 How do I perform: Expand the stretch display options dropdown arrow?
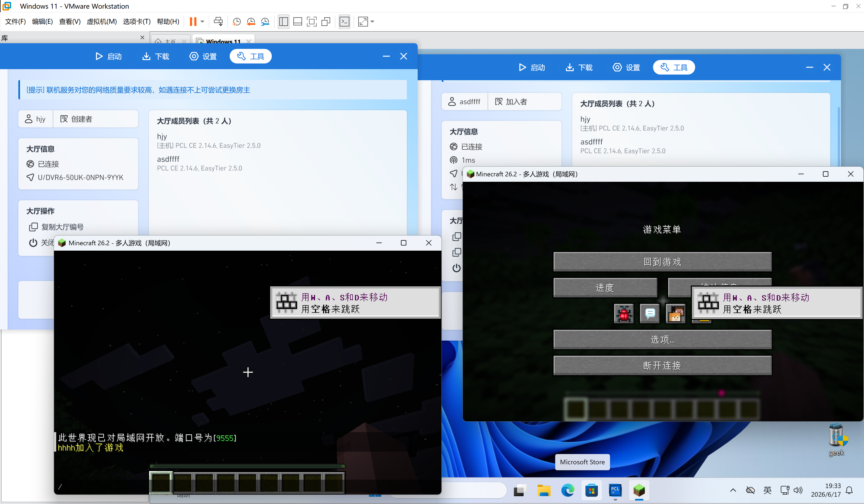(372, 22)
